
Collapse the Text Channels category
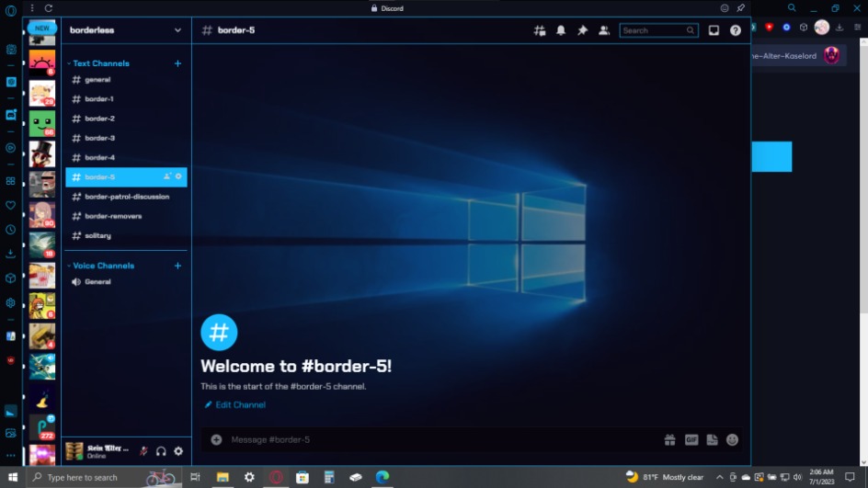pos(100,63)
